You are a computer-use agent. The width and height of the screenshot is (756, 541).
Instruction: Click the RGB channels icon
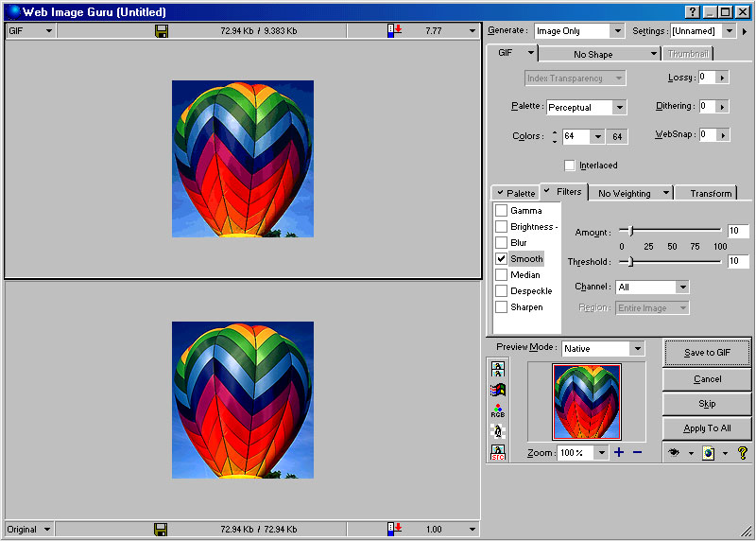point(498,410)
